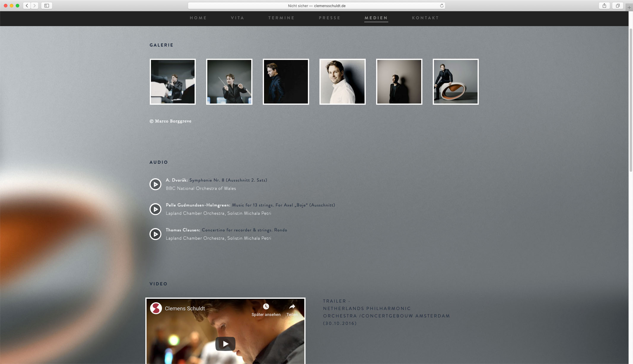The width and height of the screenshot is (633, 364).
Task: Show all tabs overview
Action: tap(618, 6)
